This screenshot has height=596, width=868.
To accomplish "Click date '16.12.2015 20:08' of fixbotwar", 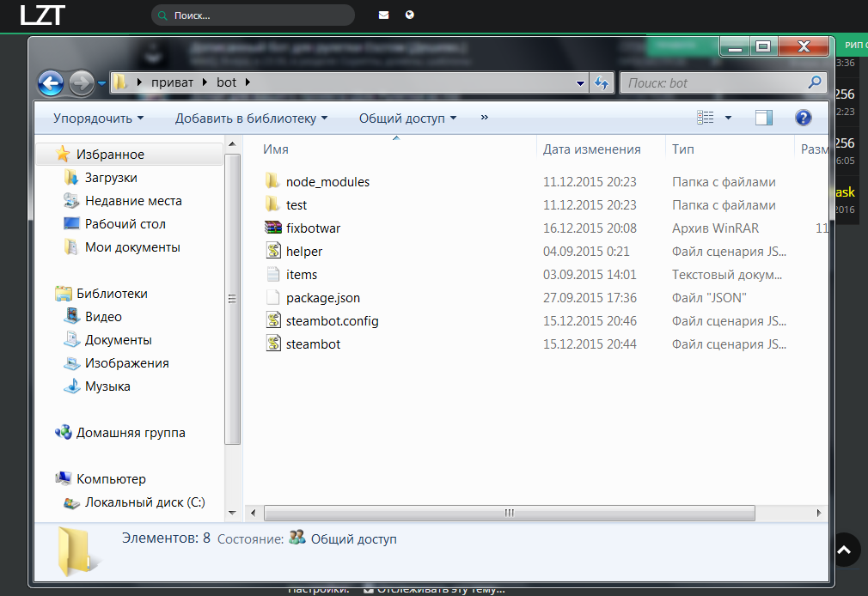I will 590,228.
